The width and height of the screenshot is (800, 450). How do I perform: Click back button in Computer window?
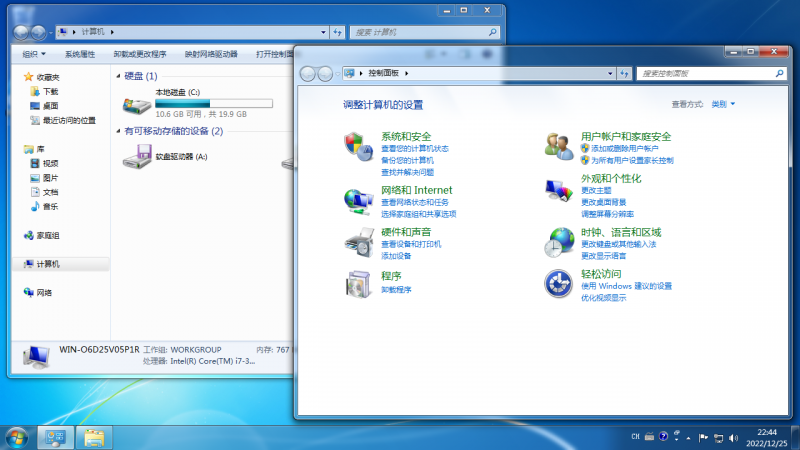(x=21, y=33)
